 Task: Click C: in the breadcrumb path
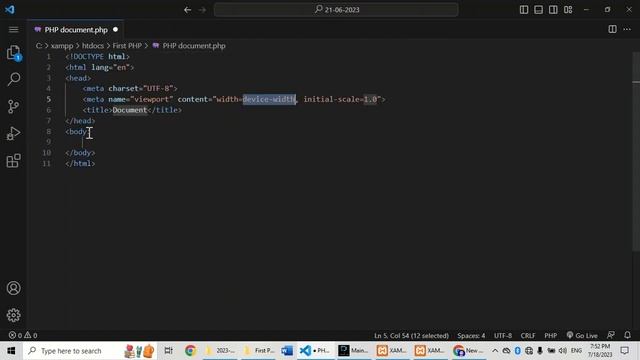pyautogui.click(x=39, y=46)
